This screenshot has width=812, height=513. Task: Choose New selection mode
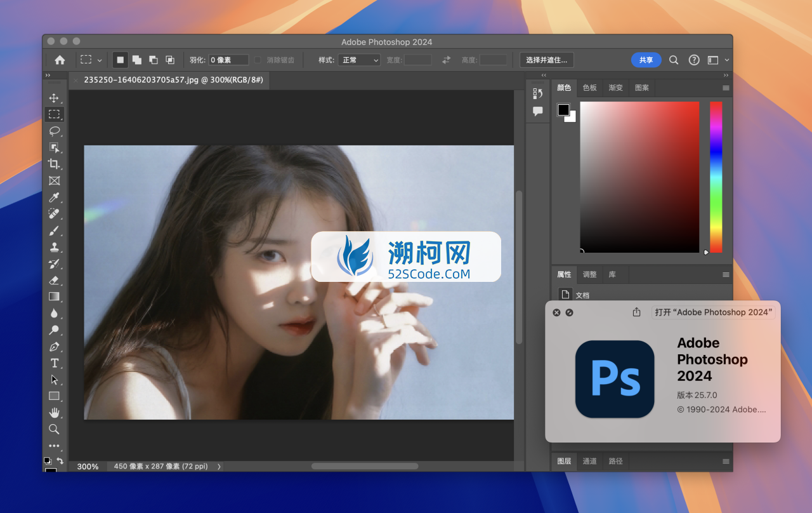120,60
